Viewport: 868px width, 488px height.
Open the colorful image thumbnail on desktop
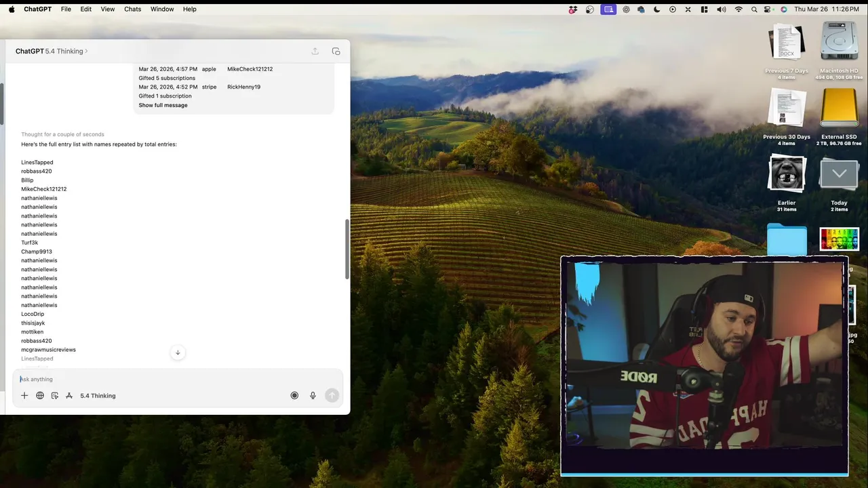tap(840, 239)
